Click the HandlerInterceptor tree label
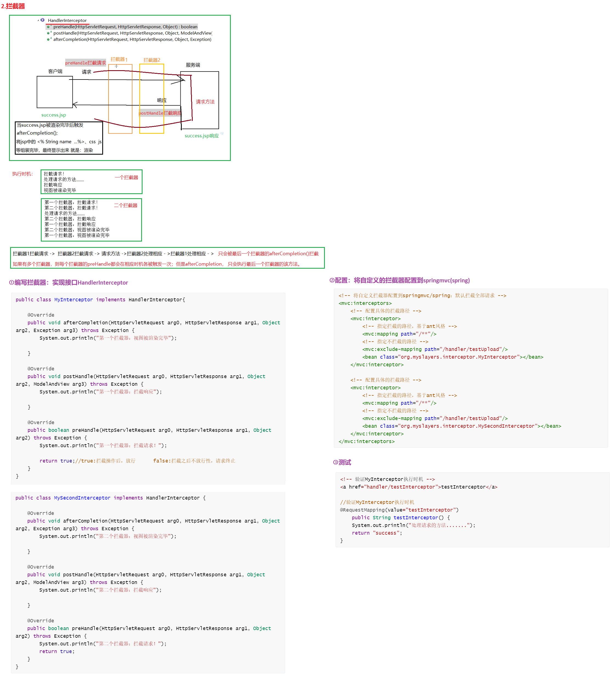This screenshot has height=678, width=616. (x=67, y=20)
